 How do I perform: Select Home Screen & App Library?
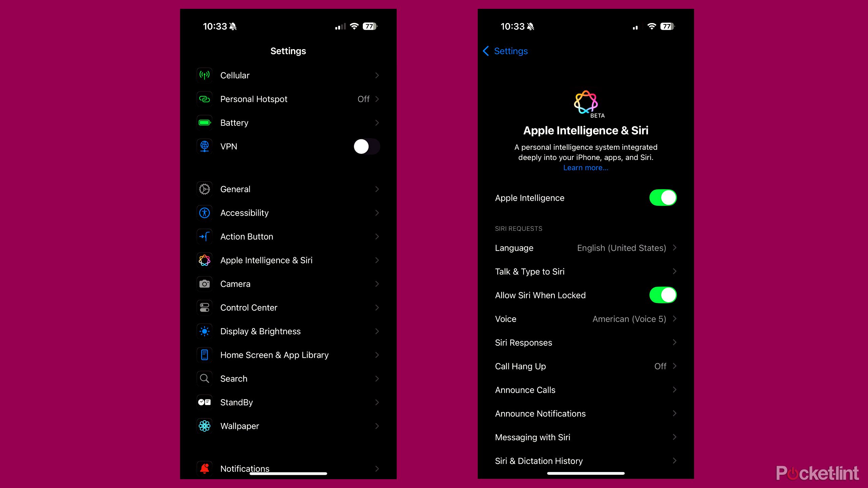tap(288, 354)
